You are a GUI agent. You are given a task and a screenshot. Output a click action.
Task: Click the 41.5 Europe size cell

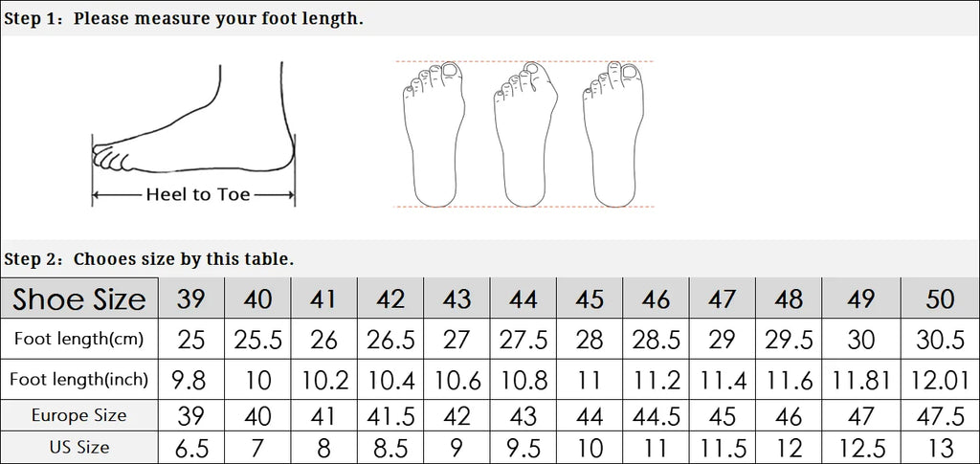(390, 415)
